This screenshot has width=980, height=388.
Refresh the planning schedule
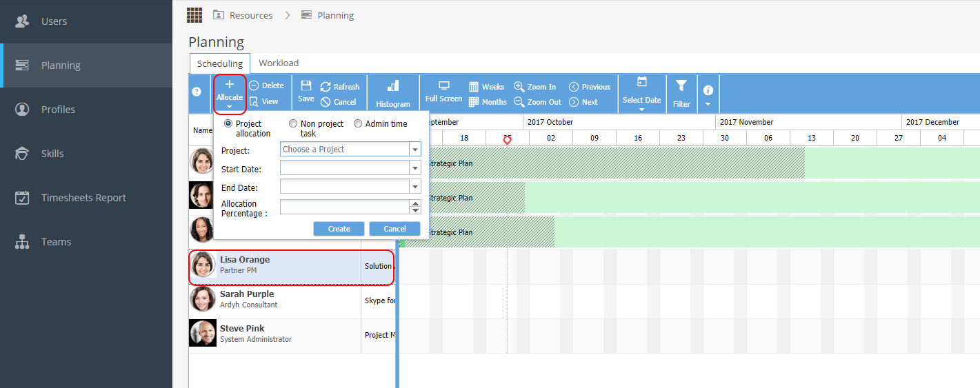[340, 87]
